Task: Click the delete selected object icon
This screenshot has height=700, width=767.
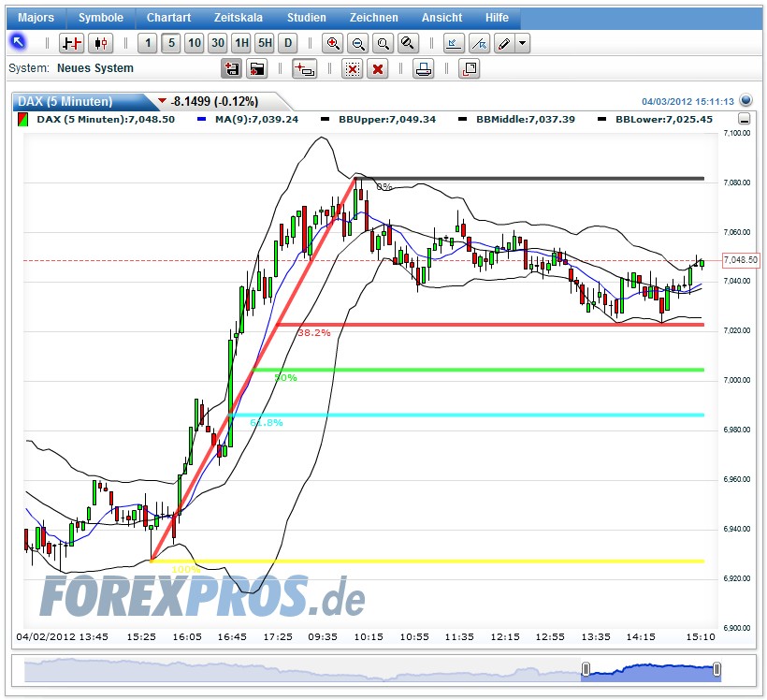Action: click(x=353, y=68)
